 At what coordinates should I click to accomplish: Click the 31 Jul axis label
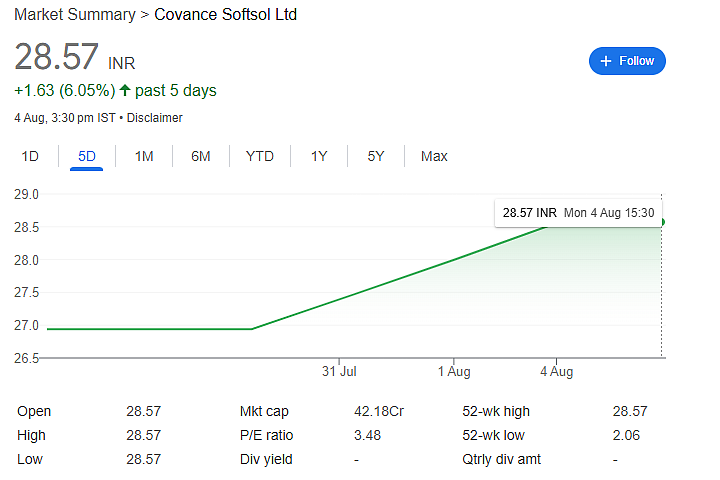(x=339, y=372)
